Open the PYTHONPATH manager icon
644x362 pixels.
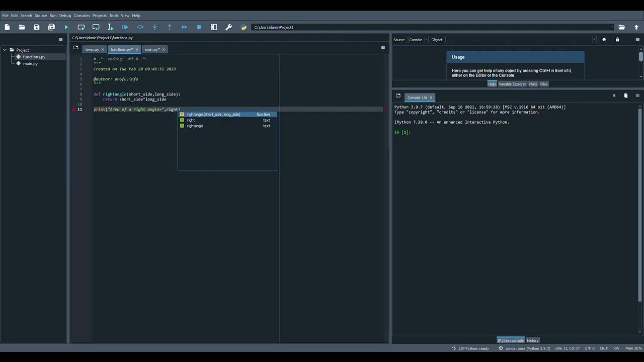[x=244, y=27]
